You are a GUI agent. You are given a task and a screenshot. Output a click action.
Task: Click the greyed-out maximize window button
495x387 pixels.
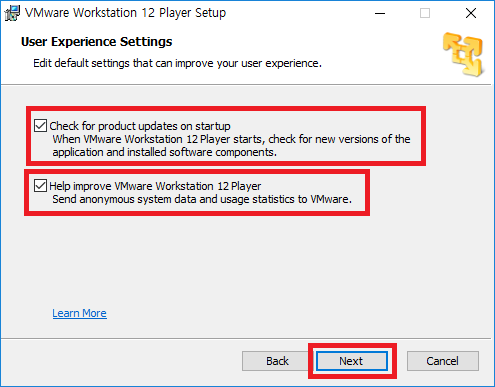pyautogui.click(x=425, y=13)
